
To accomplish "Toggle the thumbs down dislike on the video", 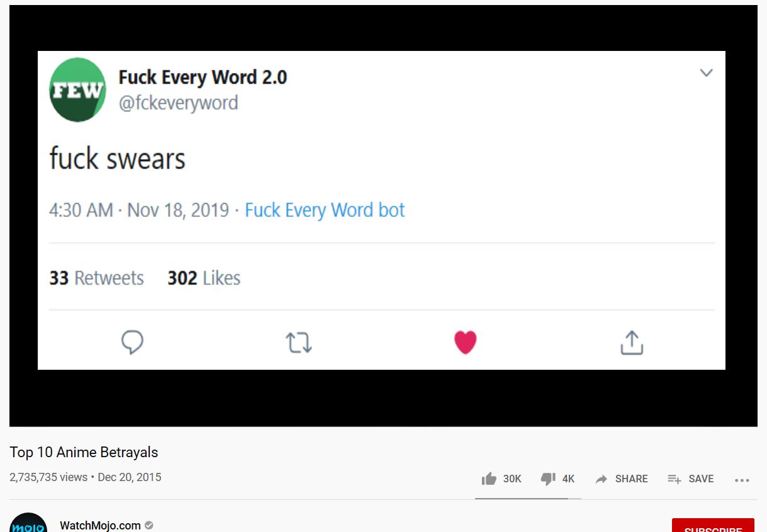I will tap(549, 479).
